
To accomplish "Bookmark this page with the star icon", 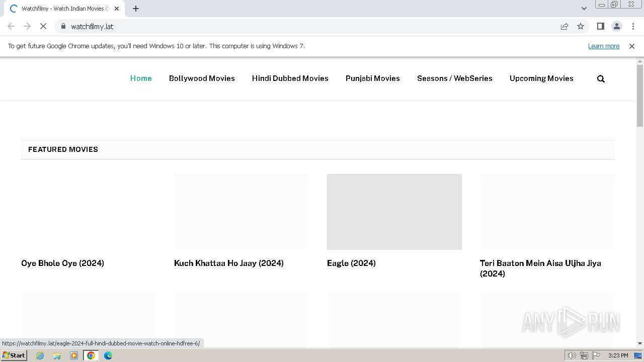I will click(x=581, y=26).
